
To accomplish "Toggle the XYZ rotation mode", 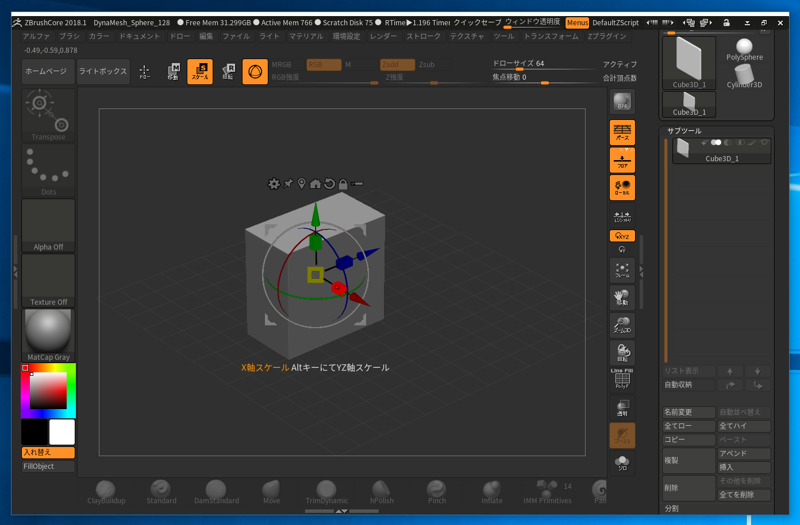I will (x=622, y=236).
